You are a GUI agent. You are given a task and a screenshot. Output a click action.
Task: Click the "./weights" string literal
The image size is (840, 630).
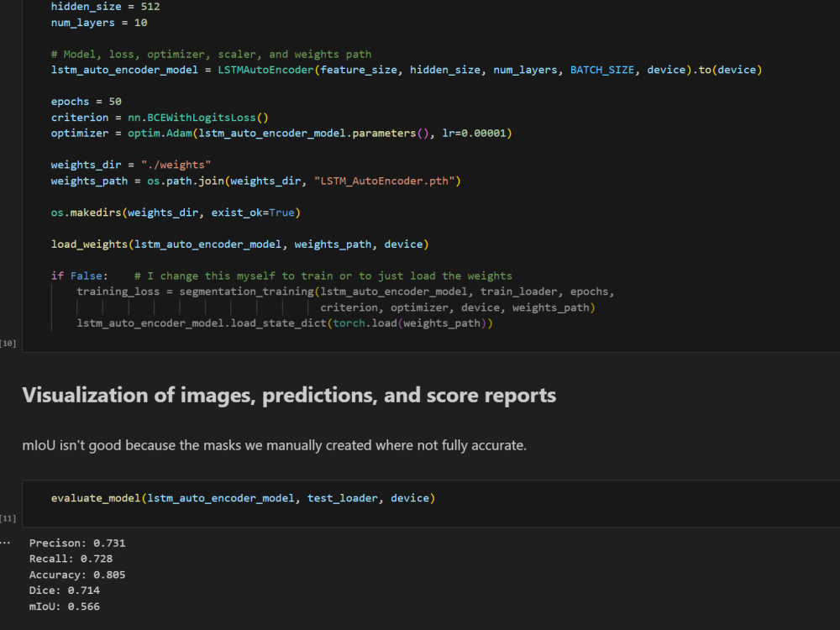coord(176,165)
